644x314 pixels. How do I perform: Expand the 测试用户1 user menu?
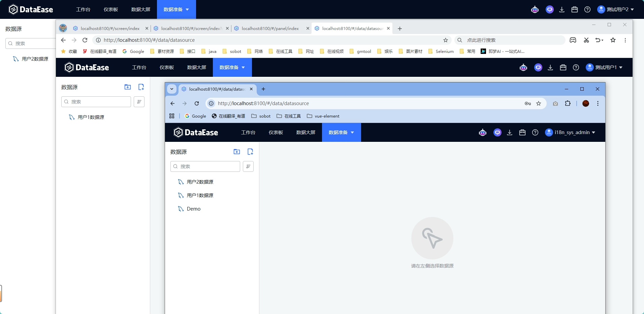coord(604,67)
